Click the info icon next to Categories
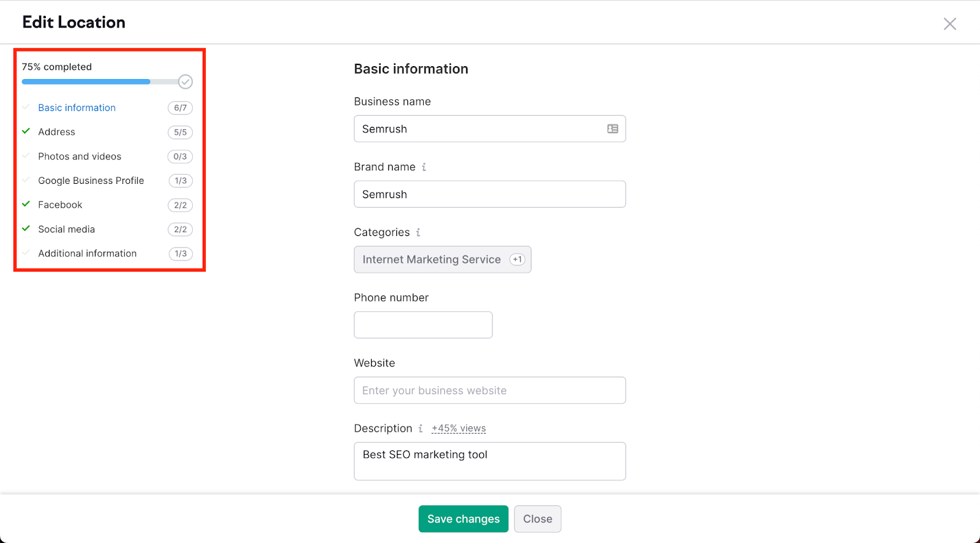 [418, 232]
